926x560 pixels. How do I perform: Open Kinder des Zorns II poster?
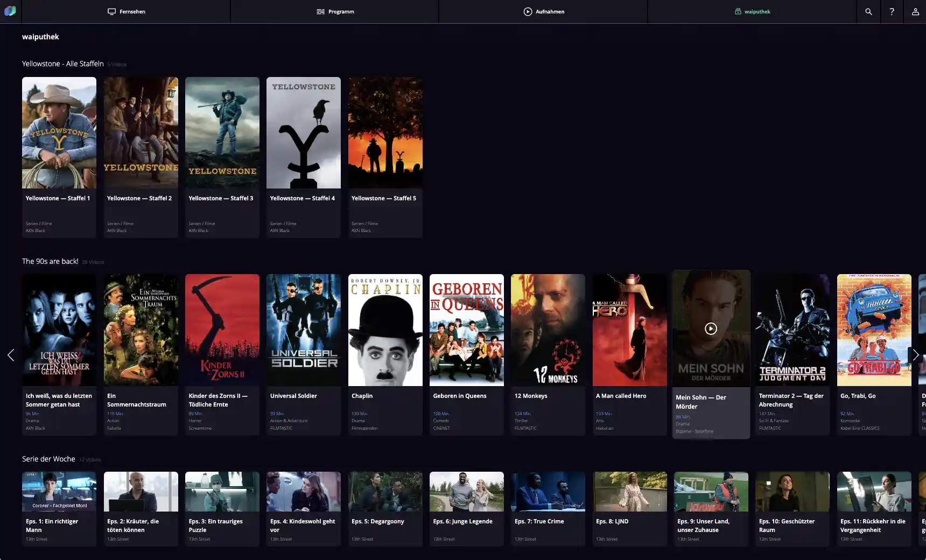(222, 330)
